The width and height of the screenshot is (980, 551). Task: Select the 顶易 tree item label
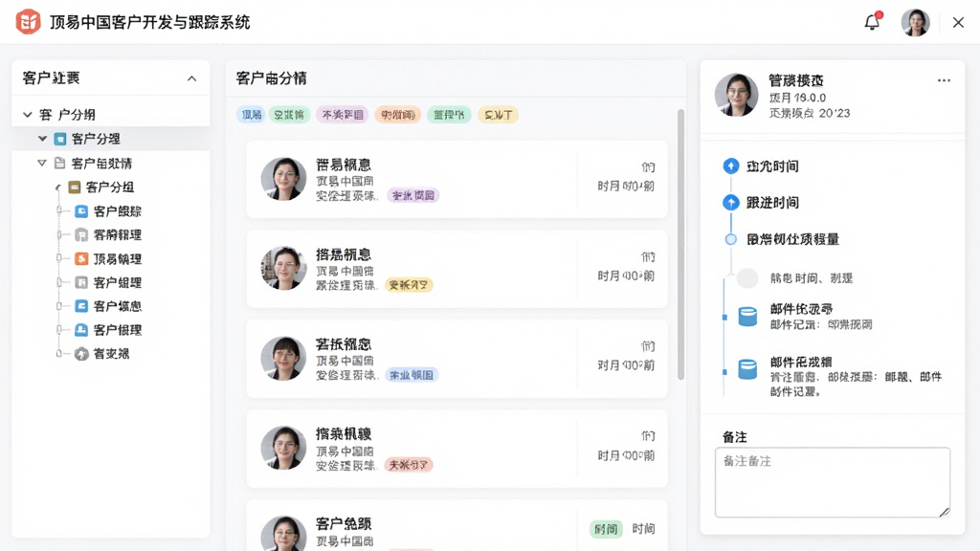(118, 258)
